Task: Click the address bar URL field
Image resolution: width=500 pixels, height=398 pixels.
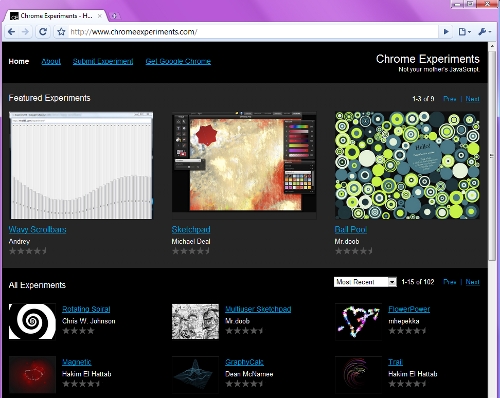Action: pos(253,32)
